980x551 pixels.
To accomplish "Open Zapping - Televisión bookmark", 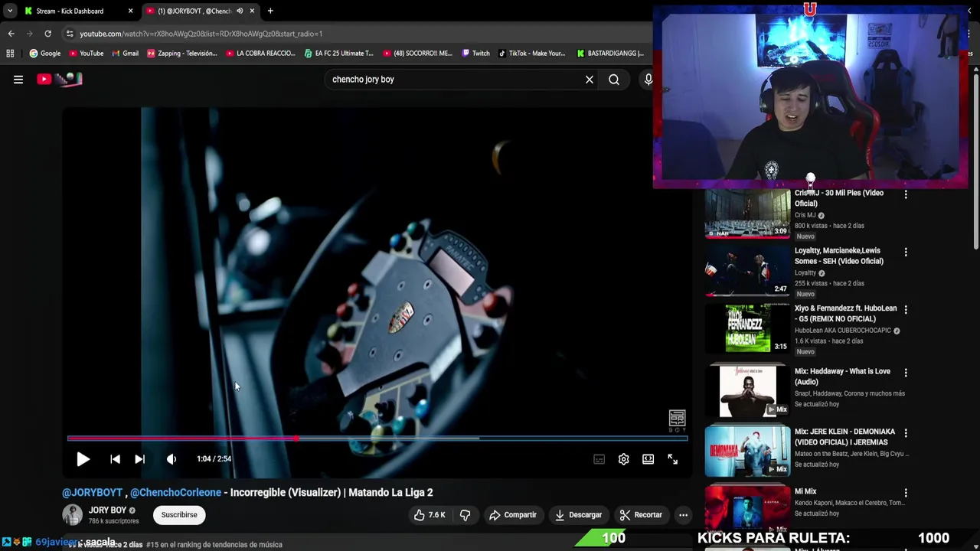I will pyautogui.click(x=182, y=54).
